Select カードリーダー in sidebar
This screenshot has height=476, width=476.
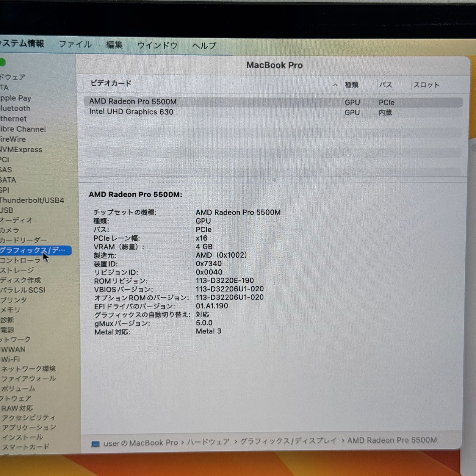point(24,240)
